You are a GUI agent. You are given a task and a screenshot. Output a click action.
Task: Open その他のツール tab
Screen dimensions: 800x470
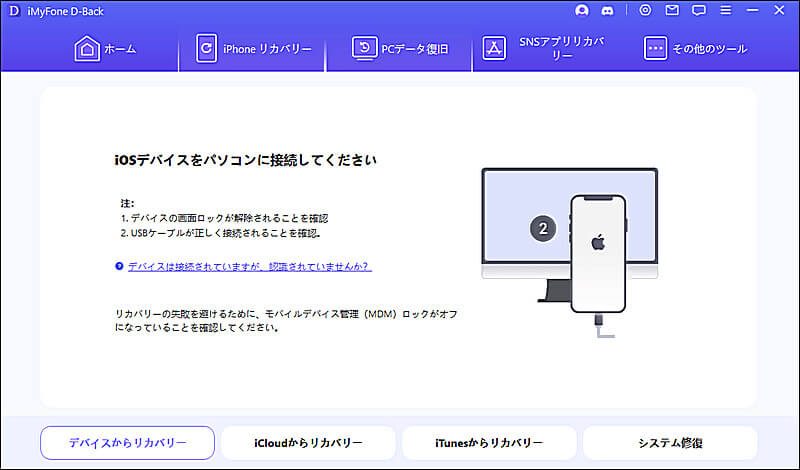point(695,49)
